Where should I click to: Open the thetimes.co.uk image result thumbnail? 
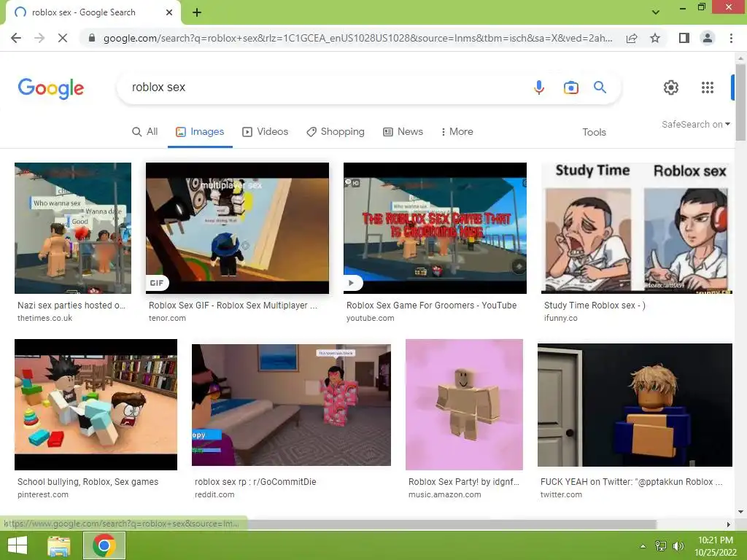tap(73, 228)
